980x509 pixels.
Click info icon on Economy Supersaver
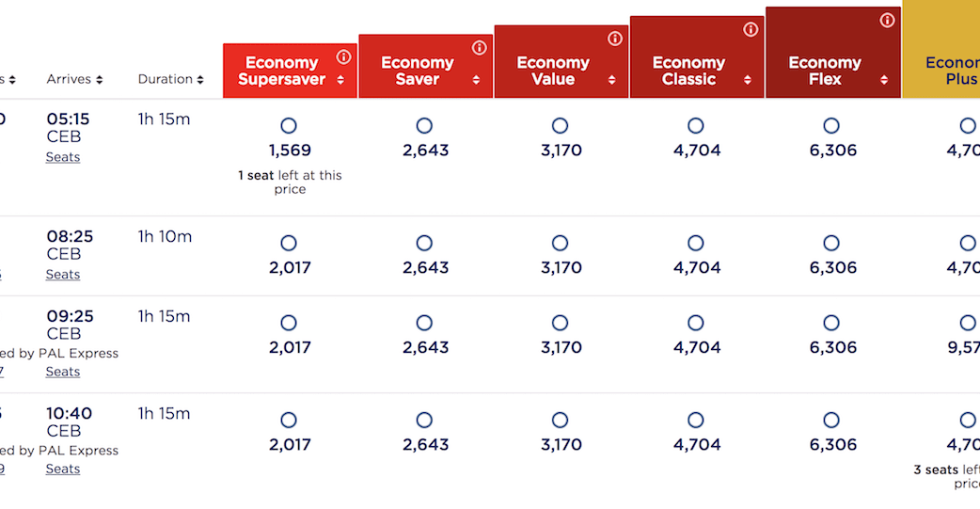[343, 56]
